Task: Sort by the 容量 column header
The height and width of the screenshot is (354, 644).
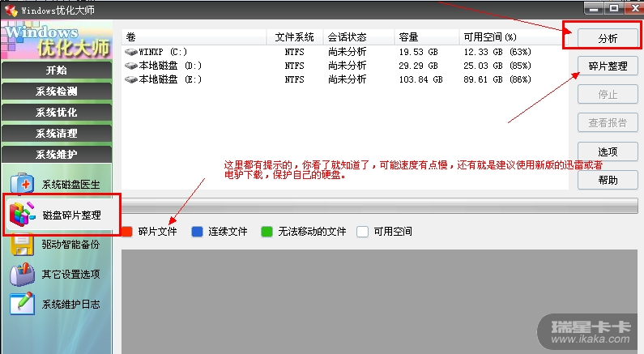Action: tap(427, 37)
